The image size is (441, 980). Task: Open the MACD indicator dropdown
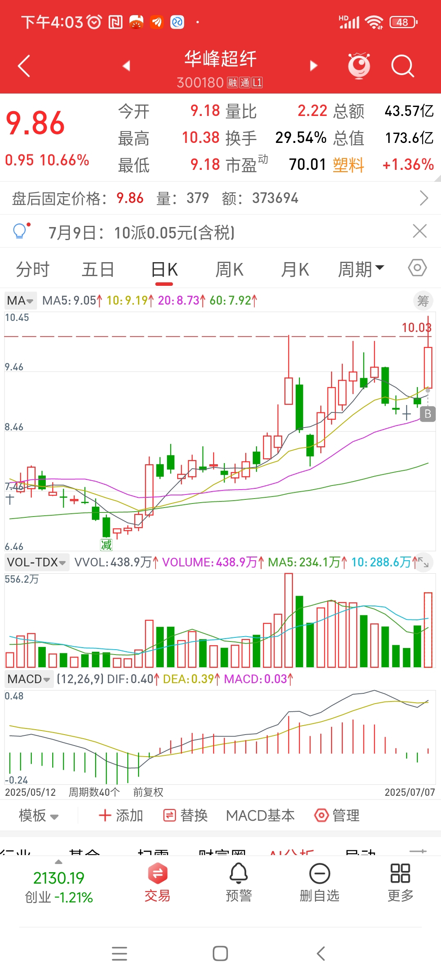pos(29,679)
